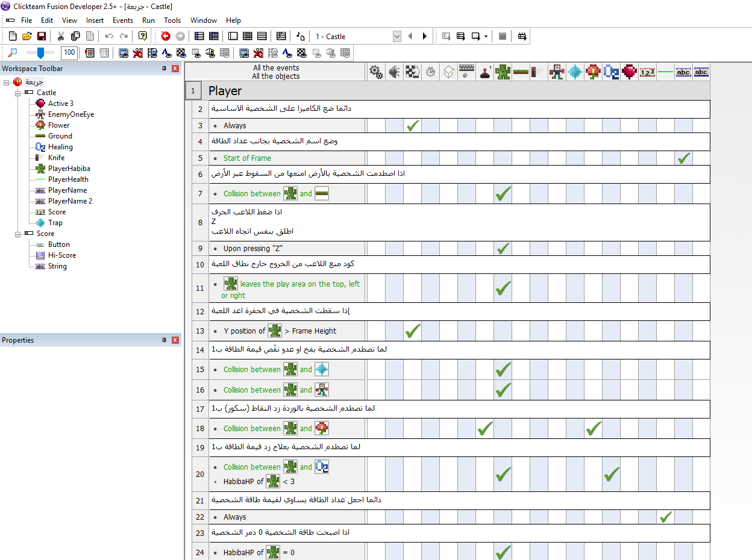Go to next frame with right arrow
Screen dimensions: 752x560
[425, 36]
